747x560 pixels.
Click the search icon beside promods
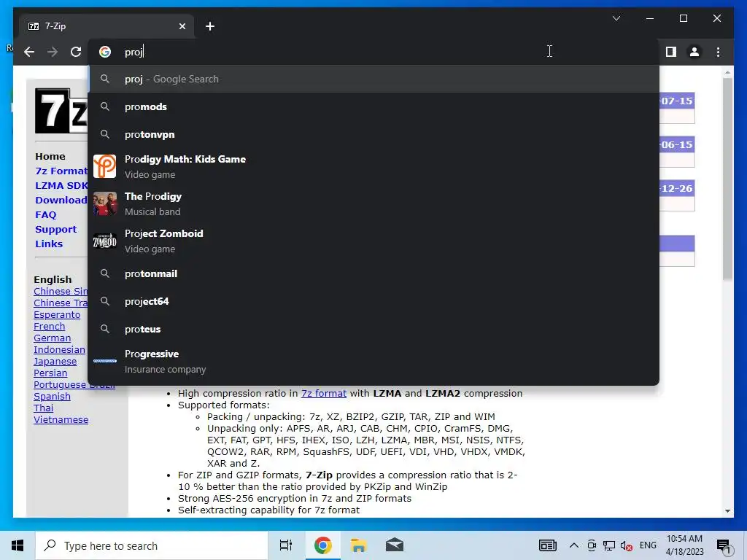point(105,106)
